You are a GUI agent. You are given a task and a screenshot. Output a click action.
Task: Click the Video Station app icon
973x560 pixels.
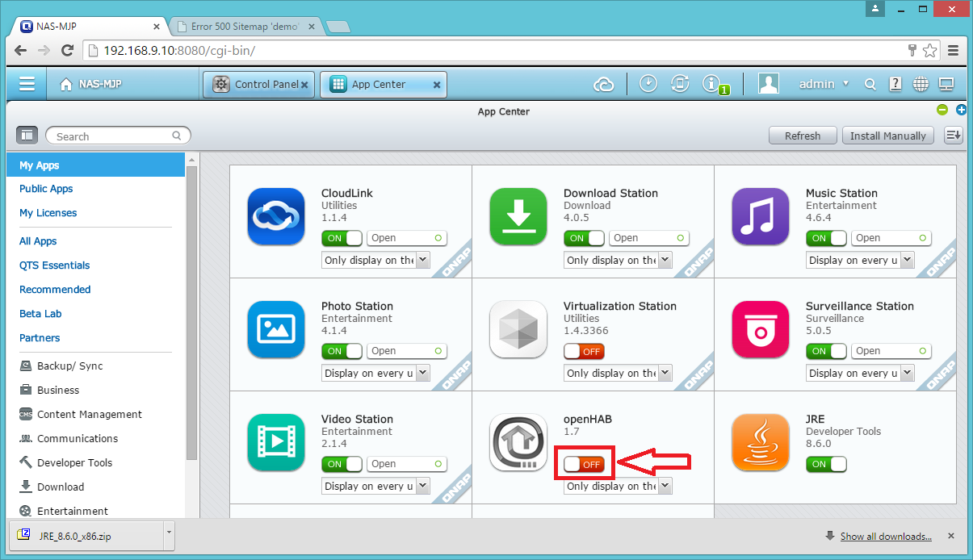[x=276, y=442]
